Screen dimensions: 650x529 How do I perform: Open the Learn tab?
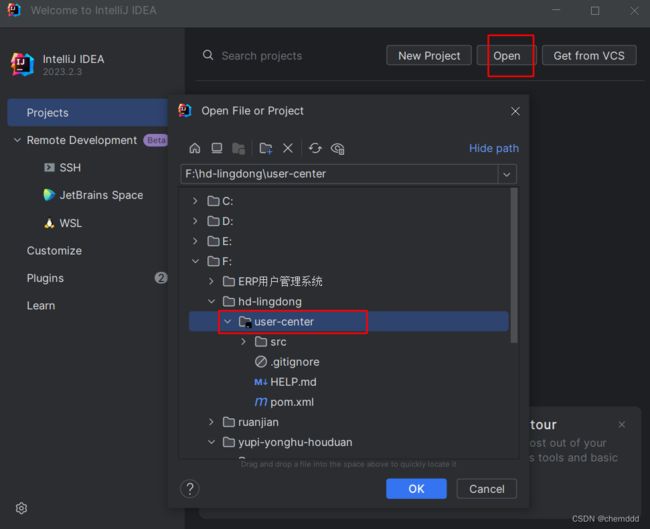click(x=41, y=306)
